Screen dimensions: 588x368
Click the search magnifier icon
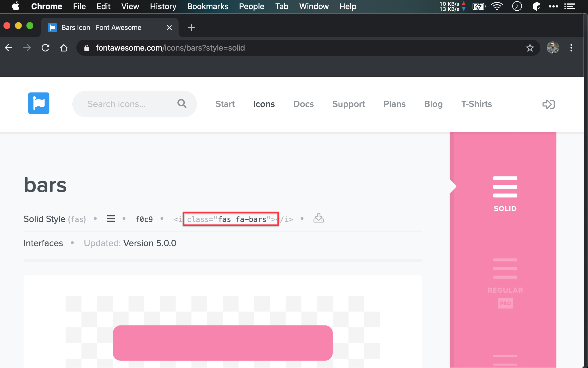pos(181,103)
